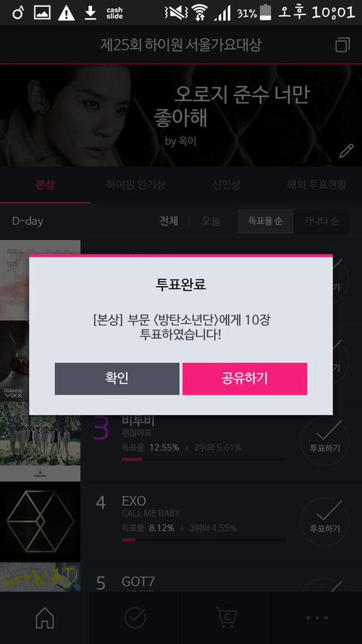Tap the pencil edit icon on the banner
362x644 pixels.
(x=346, y=151)
